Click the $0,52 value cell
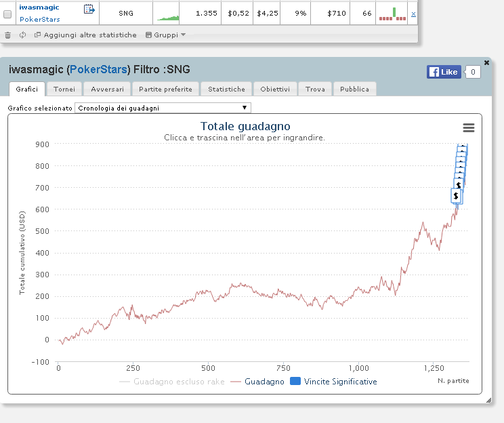The height and width of the screenshot is (423, 504). pyautogui.click(x=237, y=13)
